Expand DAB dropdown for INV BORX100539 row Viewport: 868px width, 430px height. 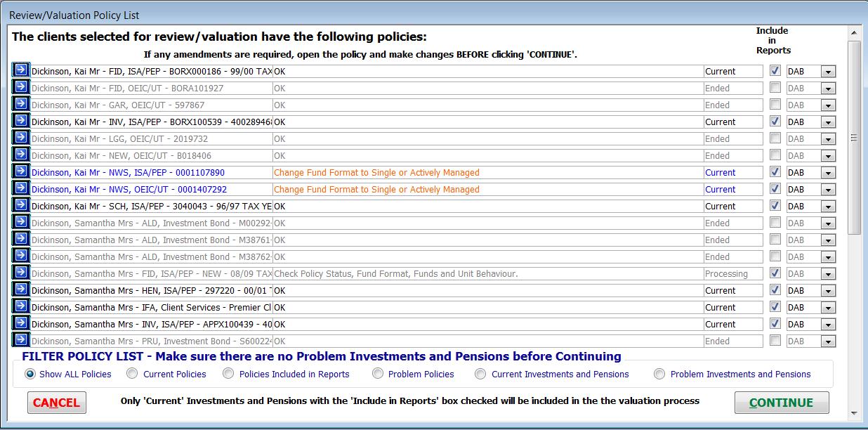click(828, 122)
